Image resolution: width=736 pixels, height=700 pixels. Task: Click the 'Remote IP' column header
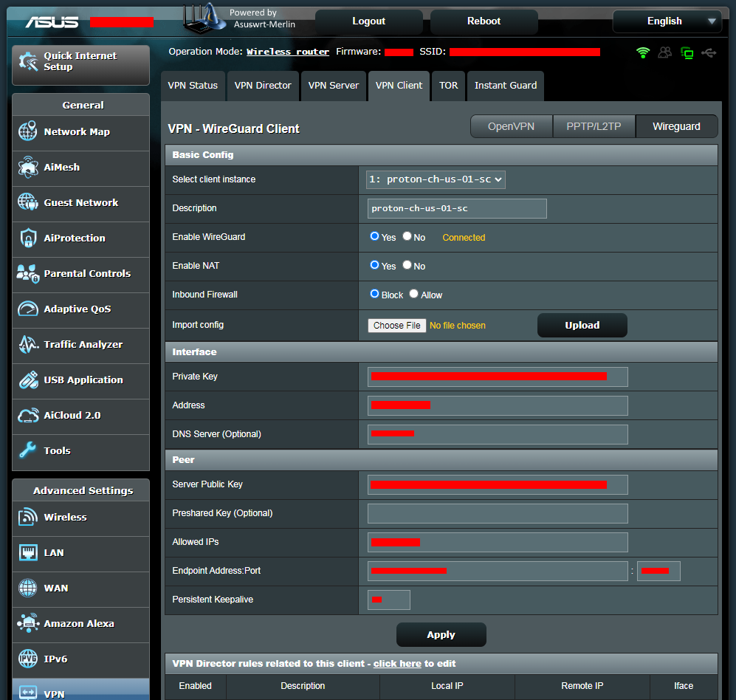pyautogui.click(x=582, y=686)
